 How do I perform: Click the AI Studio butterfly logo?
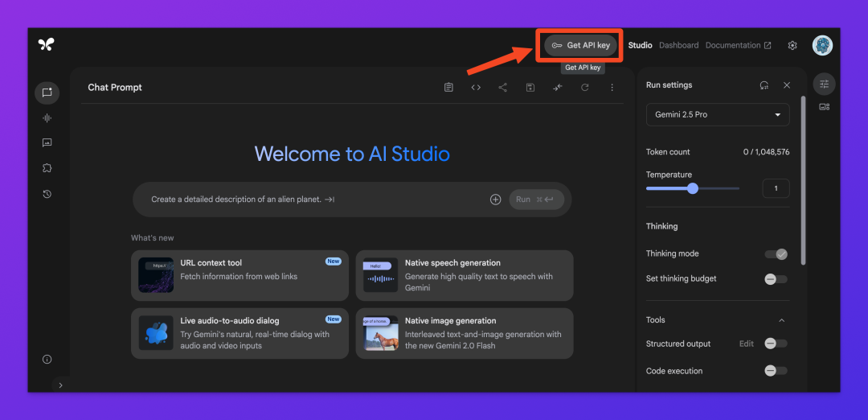[47, 45]
